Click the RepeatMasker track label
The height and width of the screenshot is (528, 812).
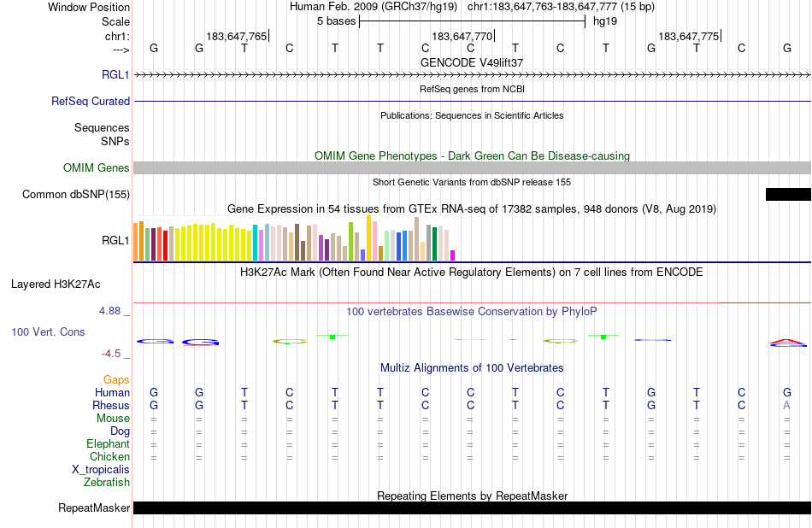coord(94,508)
